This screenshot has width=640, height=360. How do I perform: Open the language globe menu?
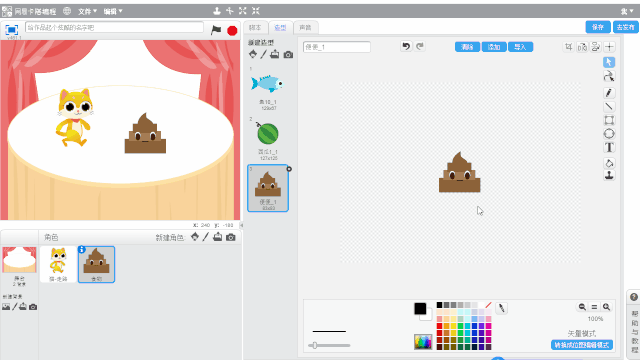(x=67, y=11)
